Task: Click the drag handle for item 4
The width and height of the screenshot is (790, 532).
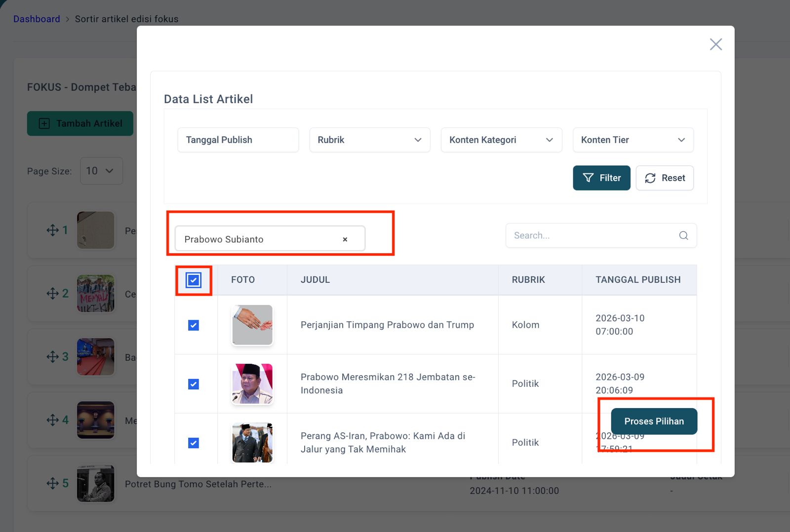Action: (52, 420)
